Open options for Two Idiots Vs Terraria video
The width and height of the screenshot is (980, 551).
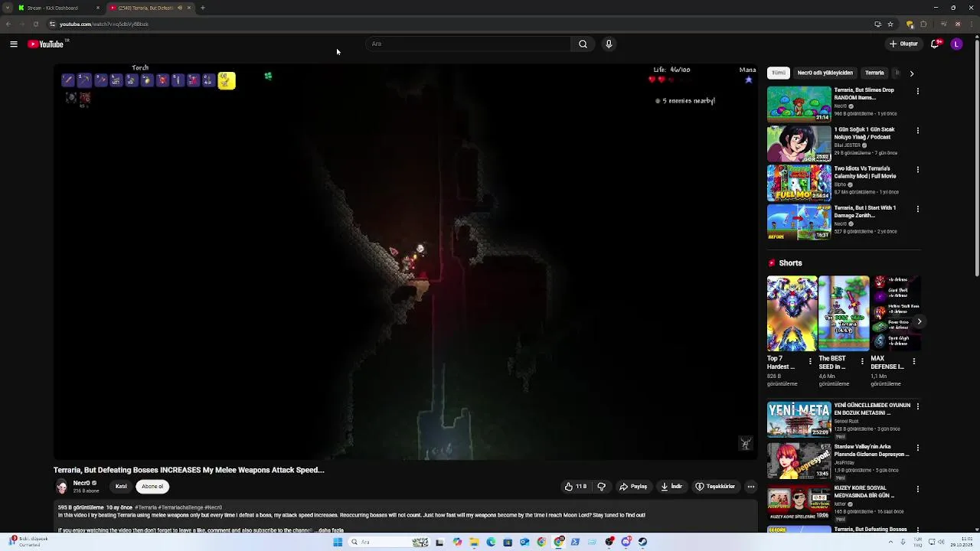[x=917, y=170]
